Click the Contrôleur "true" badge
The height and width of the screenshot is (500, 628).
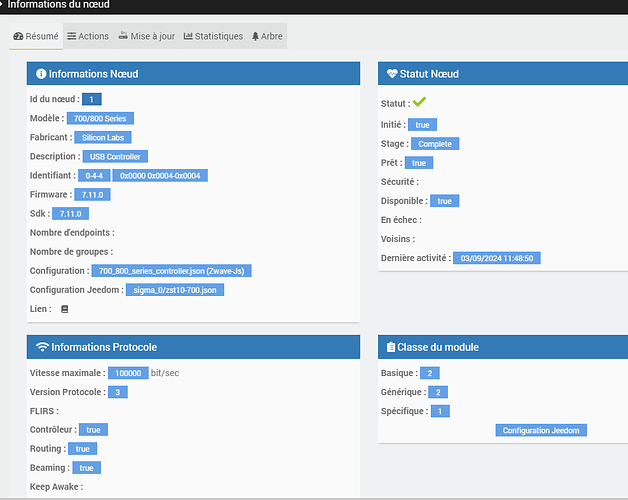click(93, 429)
